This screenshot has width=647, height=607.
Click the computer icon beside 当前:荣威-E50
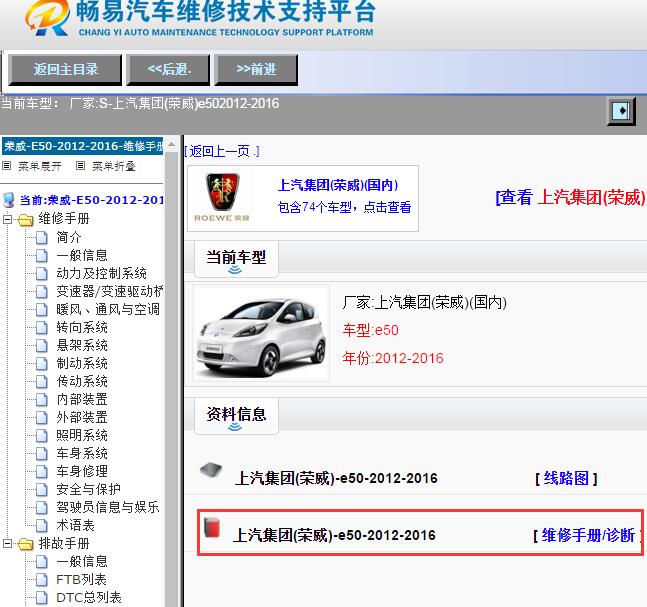[x=8, y=200]
